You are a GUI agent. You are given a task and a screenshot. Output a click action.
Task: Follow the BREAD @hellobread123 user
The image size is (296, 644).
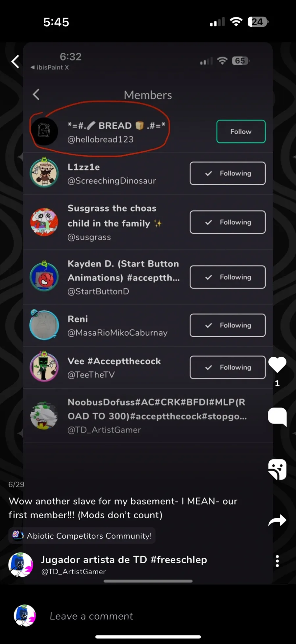(241, 131)
